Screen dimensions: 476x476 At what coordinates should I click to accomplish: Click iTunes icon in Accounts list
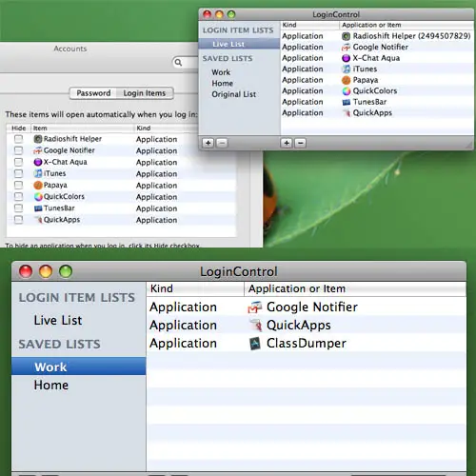pyautogui.click(x=38, y=173)
